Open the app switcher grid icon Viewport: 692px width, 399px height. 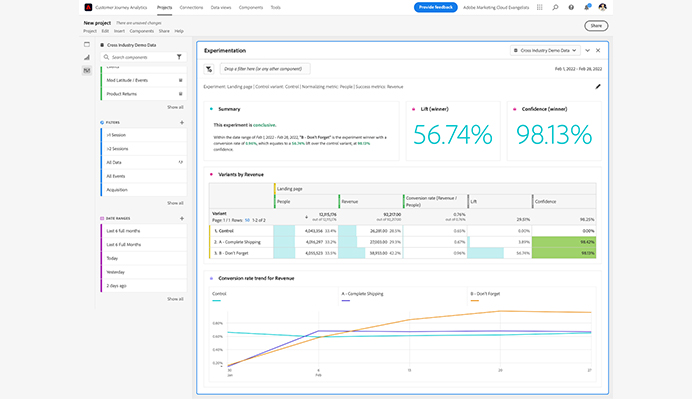pos(539,7)
